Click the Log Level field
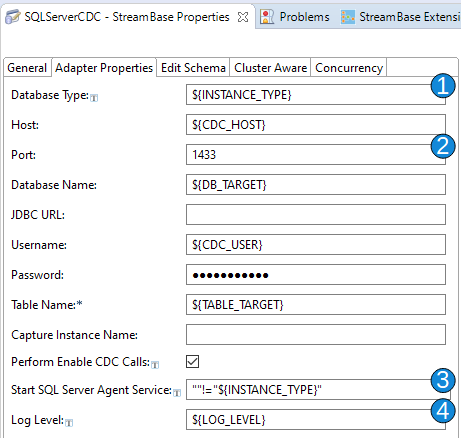Viewport: 461px width, 438px height. click(x=316, y=420)
